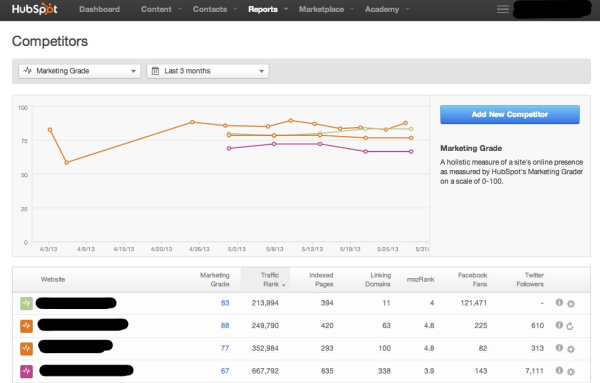Image resolution: width=600 pixels, height=383 pixels.
Task: Click the Facebook Fans value 121,471
Action: (x=474, y=303)
